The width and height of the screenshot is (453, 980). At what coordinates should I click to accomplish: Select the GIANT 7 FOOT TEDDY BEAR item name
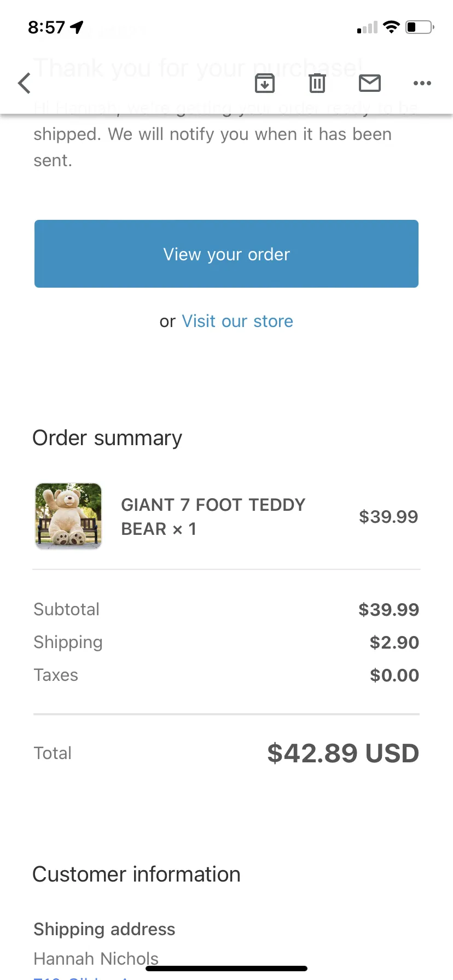tap(213, 516)
